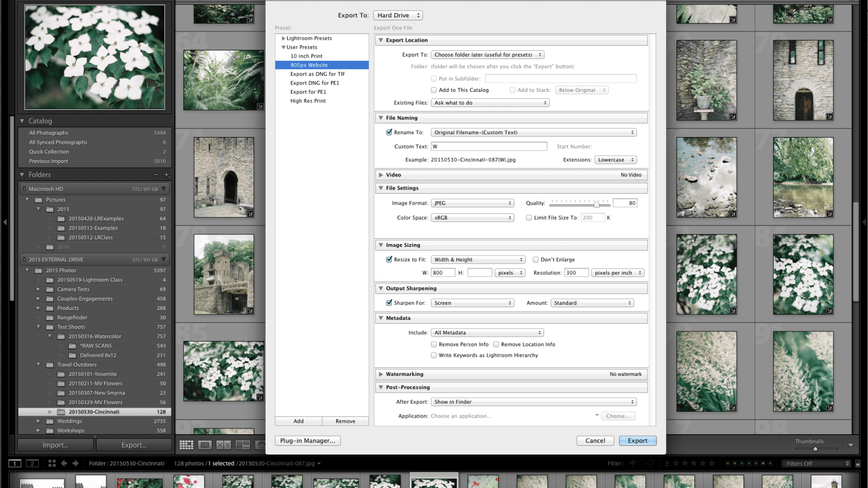Toggle left panel with side arrow

coord(5,221)
